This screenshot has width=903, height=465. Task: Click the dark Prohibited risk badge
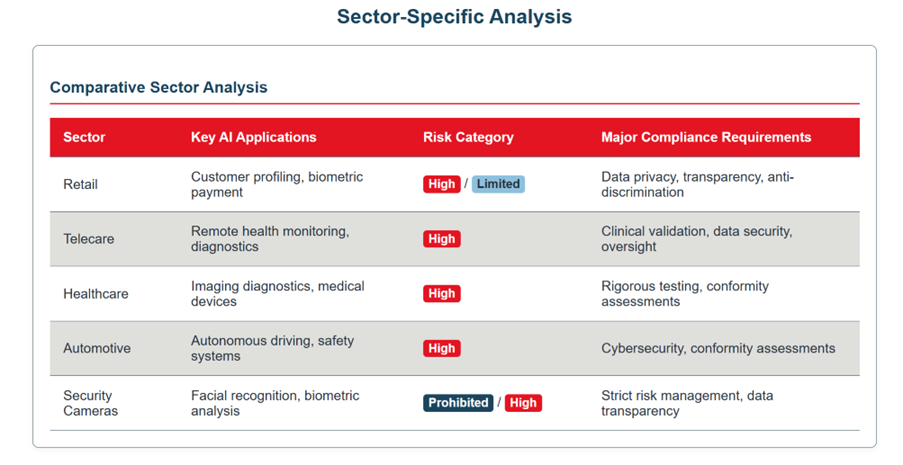(458, 403)
